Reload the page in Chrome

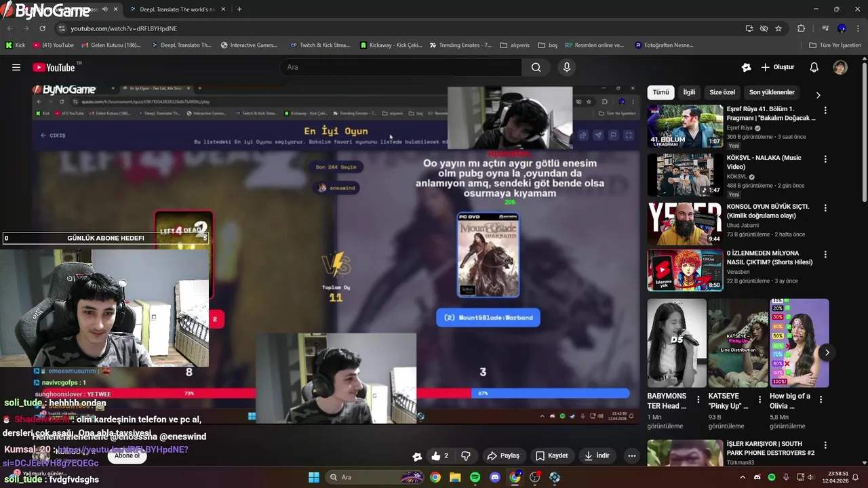tap(42, 28)
